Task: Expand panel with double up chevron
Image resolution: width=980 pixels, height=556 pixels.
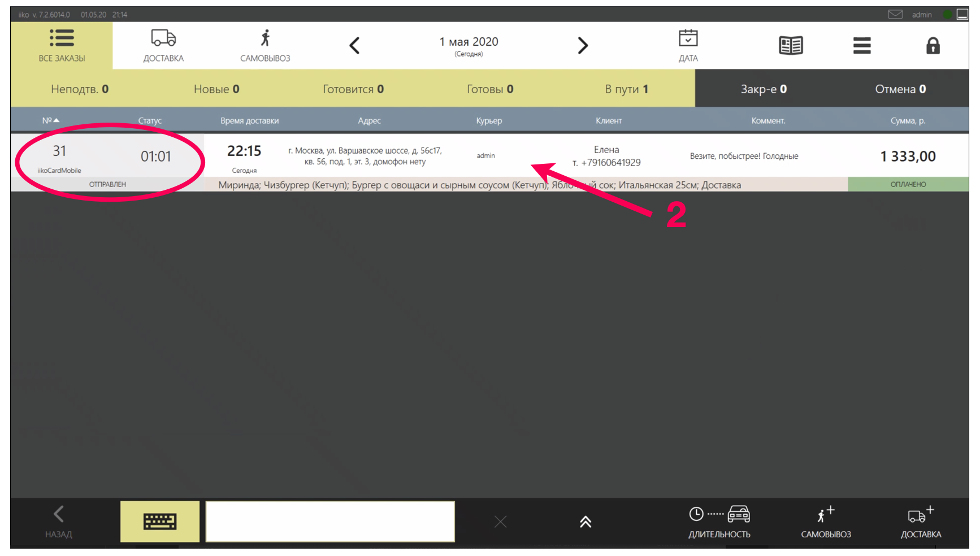Action: coord(586,522)
